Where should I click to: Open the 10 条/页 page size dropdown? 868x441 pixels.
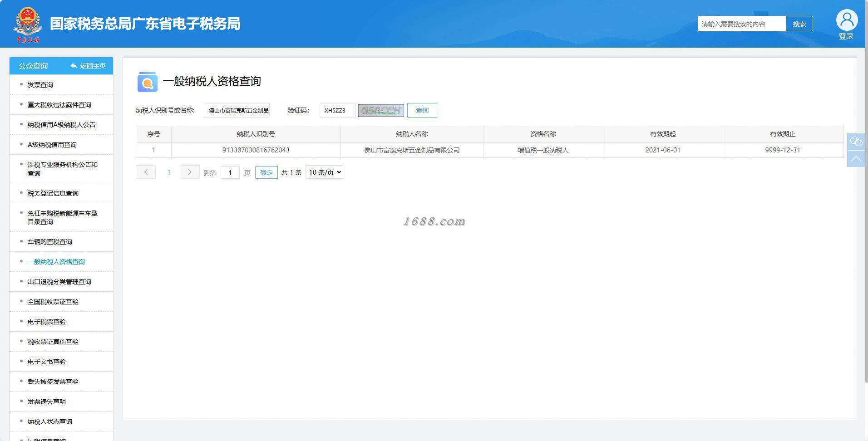(x=324, y=172)
